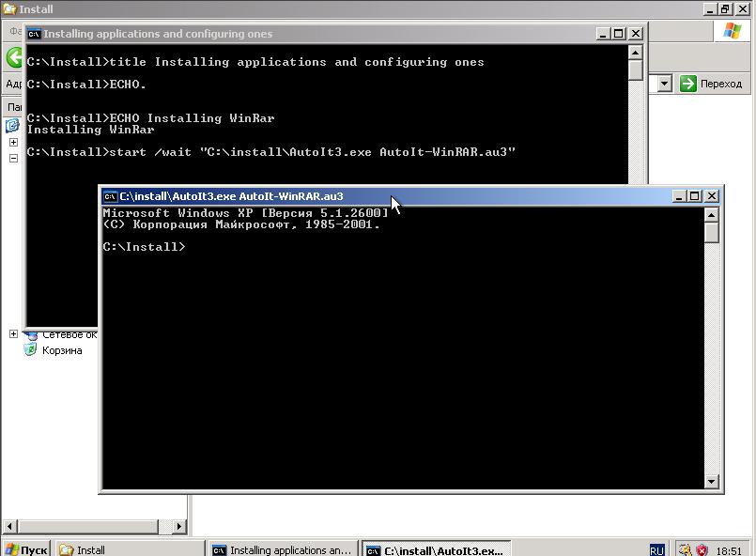Click the 'Installing WinRar' output line

tap(91, 130)
